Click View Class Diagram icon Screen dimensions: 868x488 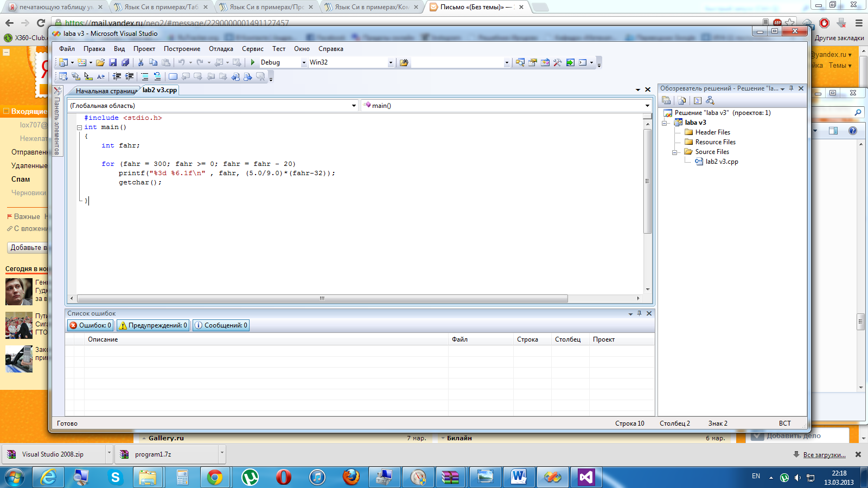[x=710, y=100]
